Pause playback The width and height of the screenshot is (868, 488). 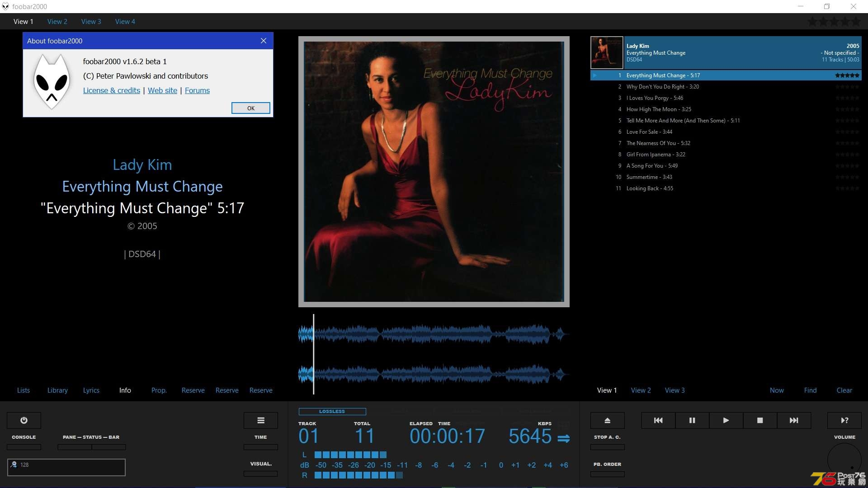tap(692, 420)
